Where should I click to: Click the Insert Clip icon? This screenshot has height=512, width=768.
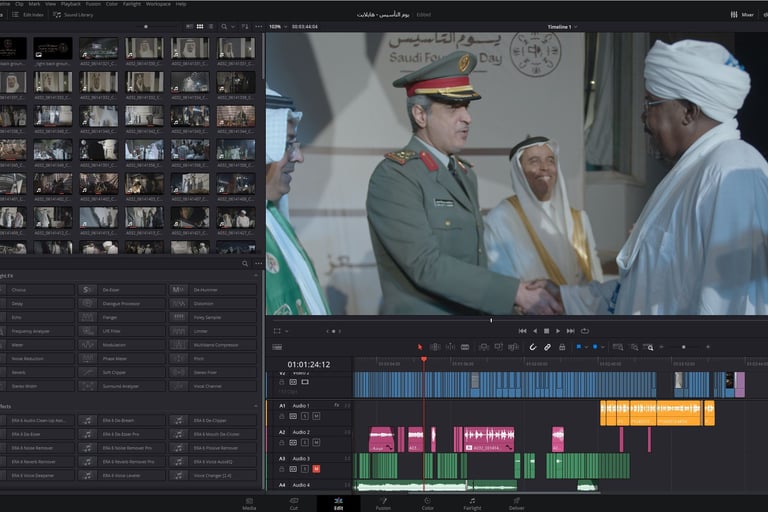click(483, 347)
